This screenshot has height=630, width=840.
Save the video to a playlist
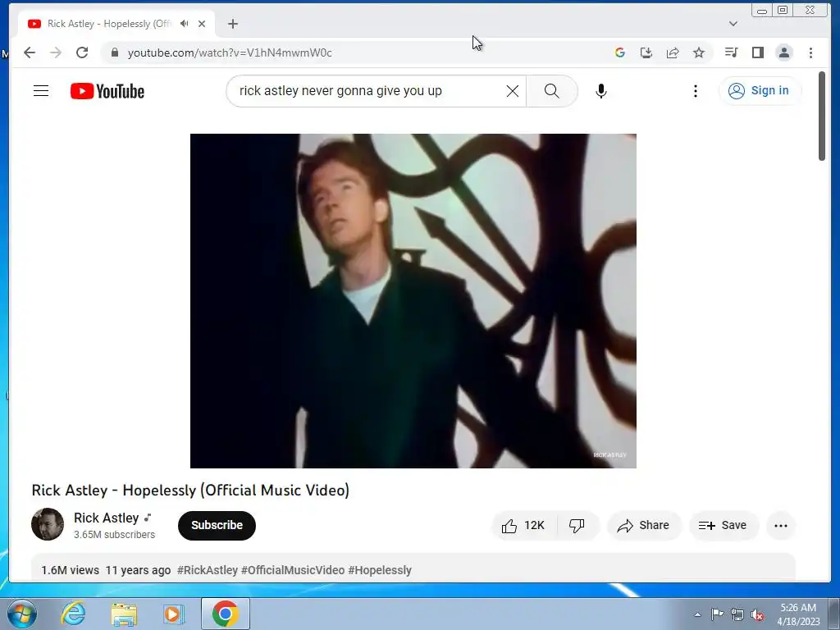click(x=723, y=526)
